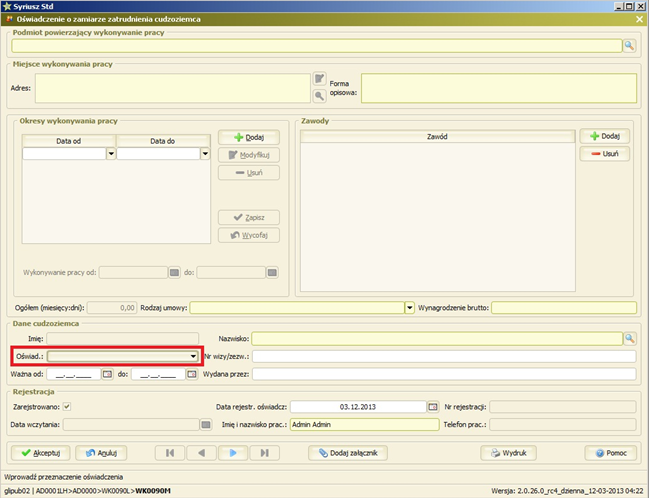This screenshot has height=498, width=649.
Task: Focus the Wynagrodzenie brutto field
Action: pos(564,308)
